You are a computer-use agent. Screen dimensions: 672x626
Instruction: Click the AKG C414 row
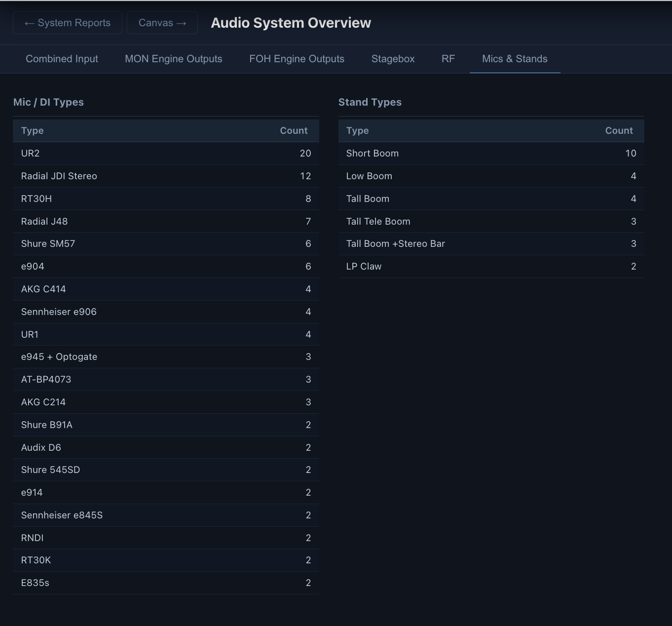pos(166,289)
